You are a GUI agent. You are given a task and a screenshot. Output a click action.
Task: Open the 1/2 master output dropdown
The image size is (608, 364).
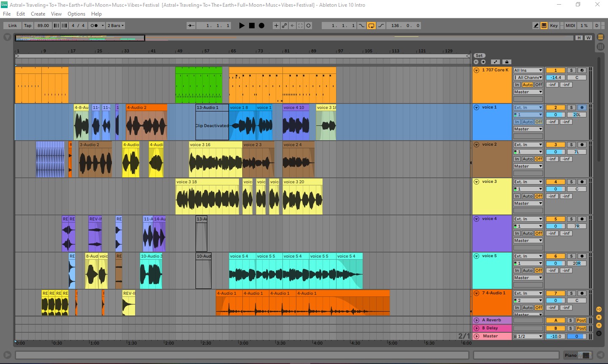(x=528, y=337)
